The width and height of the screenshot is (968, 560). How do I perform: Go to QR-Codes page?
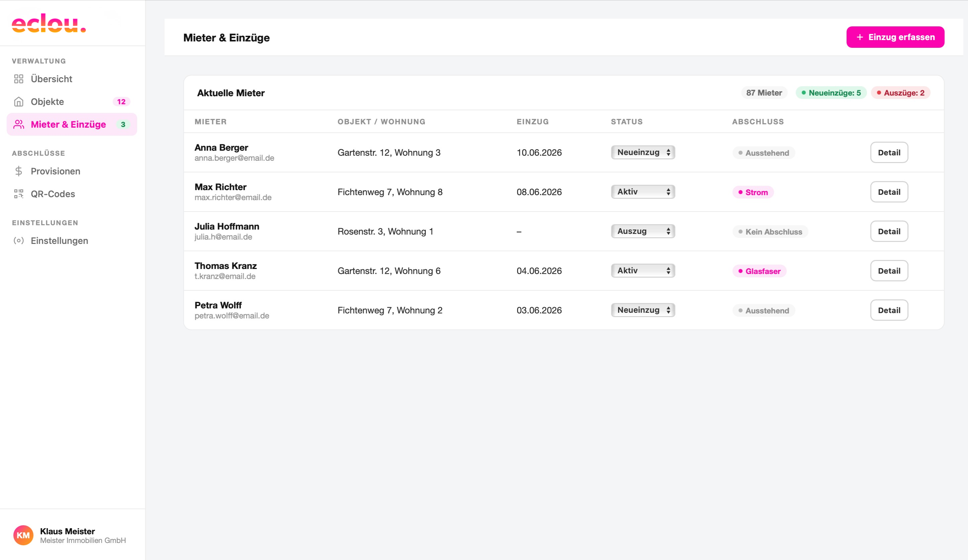click(72, 193)
